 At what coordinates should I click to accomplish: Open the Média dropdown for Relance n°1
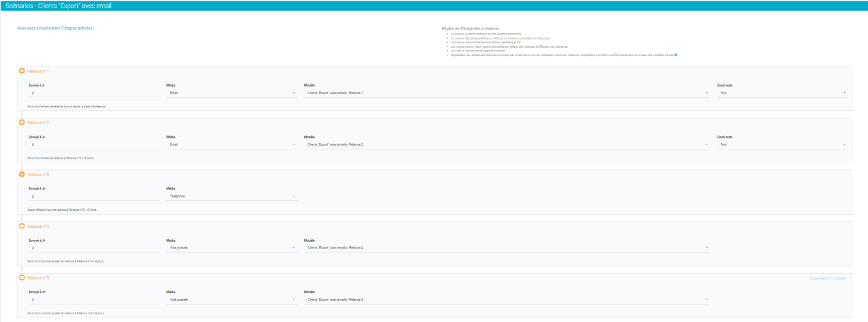point(231,93)
